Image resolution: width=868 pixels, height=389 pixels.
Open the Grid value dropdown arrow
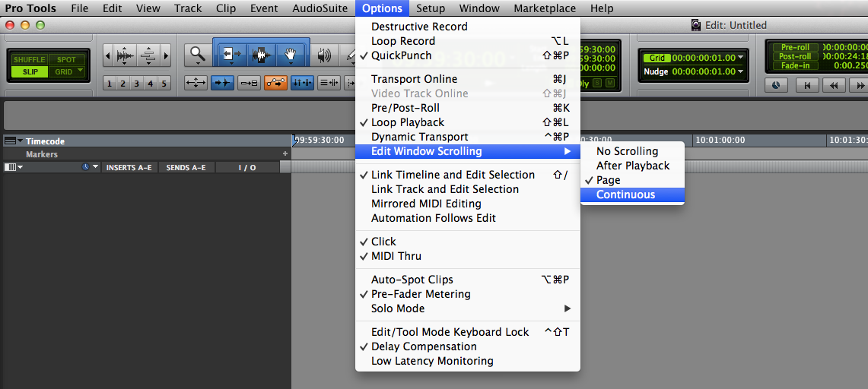tap(741, 58)
